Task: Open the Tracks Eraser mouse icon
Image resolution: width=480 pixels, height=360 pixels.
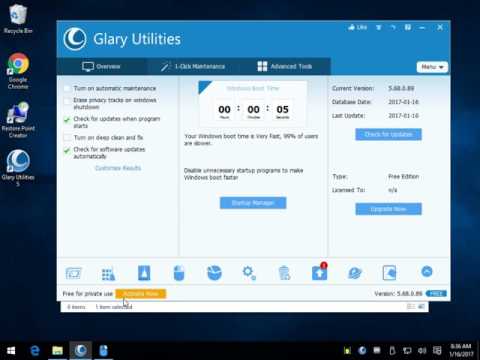Action: click(179, 273)
